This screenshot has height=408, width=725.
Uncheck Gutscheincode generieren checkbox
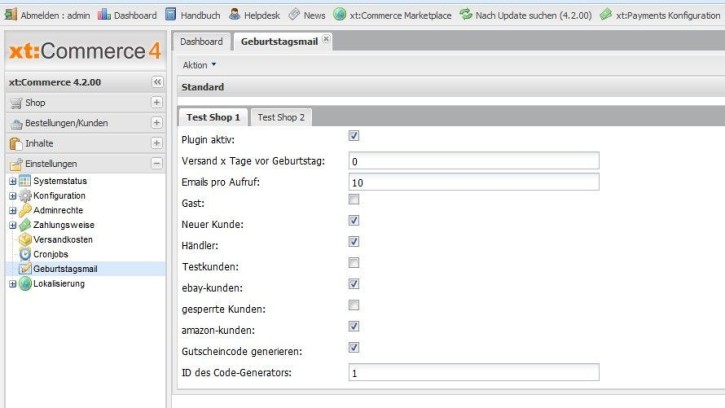tap(354, 347)
